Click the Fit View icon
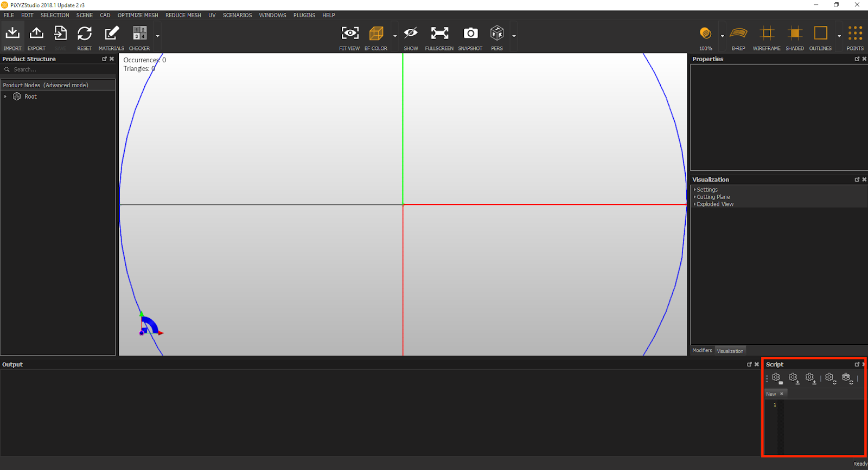 coord(349,34)
